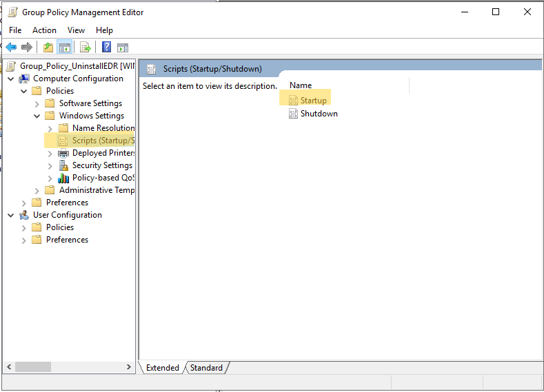The height and width of the screenshot is (392, 544).
Task: Expand the Deployed Printers node
Action: point(50,154)
